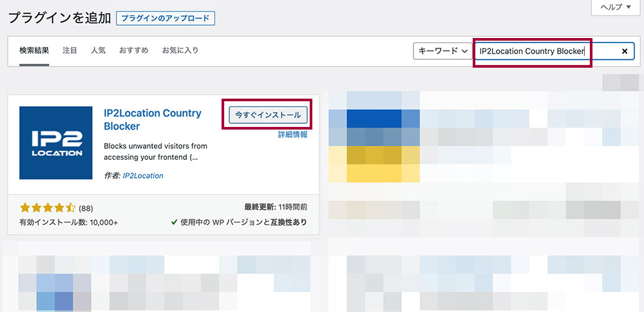Visit the author IP2Location link
This screenshot has width=644, height=312.
pos(143,175)
